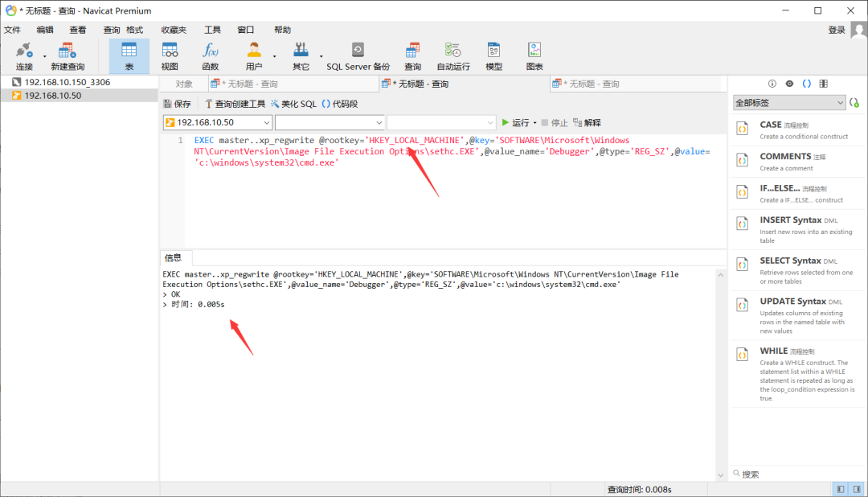Viewport: 868px width, 497px height.
Task: Open the empty schema dropdown
Action: point(441,122)
